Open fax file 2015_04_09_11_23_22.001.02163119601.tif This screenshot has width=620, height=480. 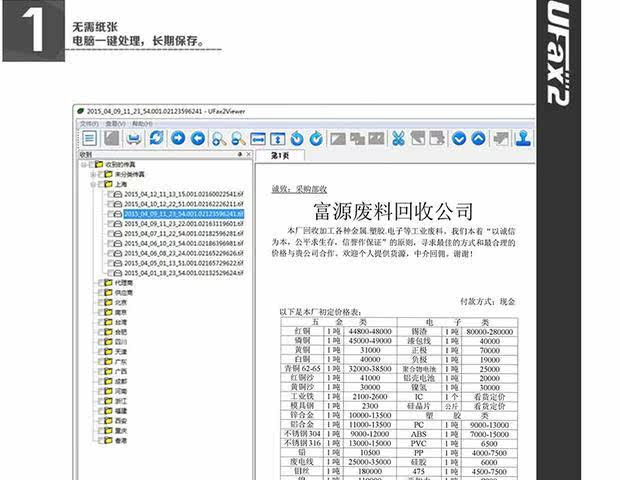point(184,224)
